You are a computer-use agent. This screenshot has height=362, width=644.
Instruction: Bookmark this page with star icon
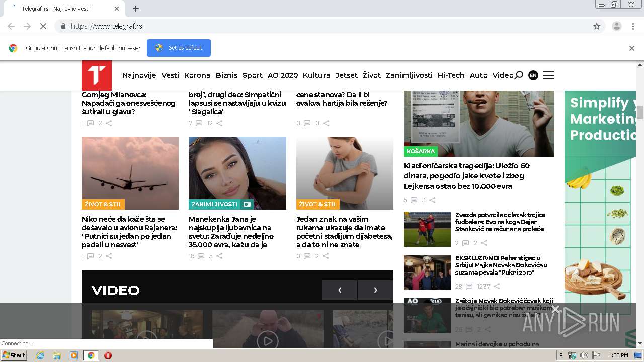pos(597,26)
